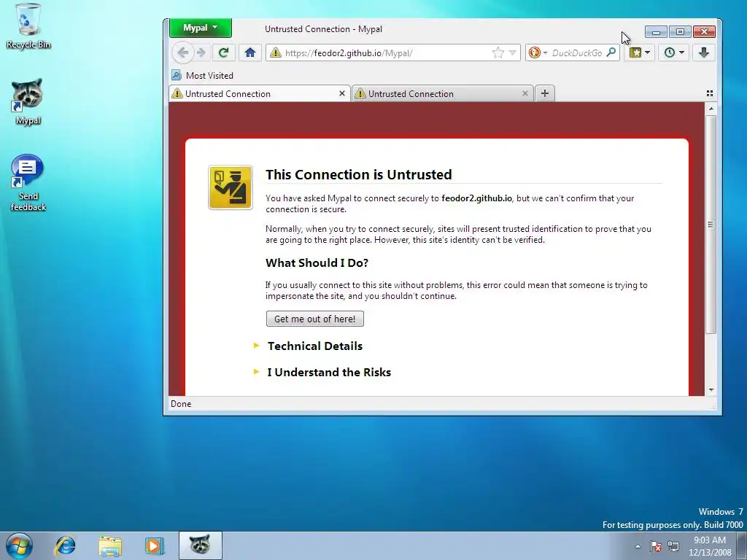Open the DuckDuckGo search engine selector
This screenshot has height=560, width=747.
click(538, 52)
